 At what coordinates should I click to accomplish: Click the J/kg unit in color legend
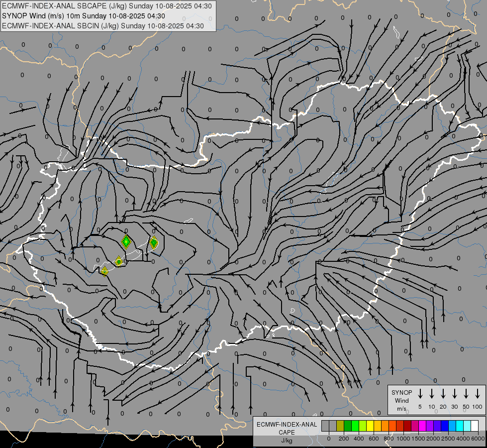[287, 440]
